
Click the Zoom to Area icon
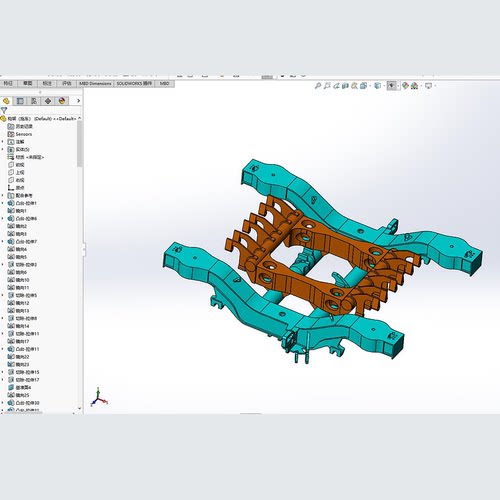click(327, 86)
